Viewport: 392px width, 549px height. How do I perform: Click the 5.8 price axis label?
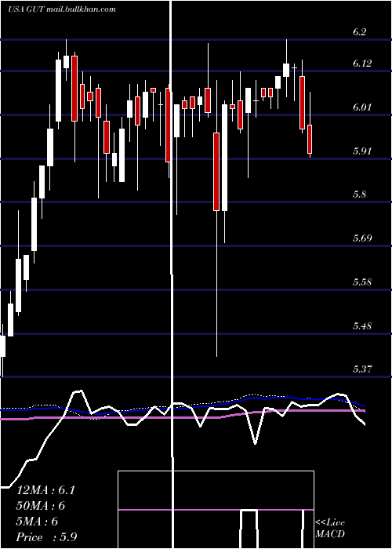click(x=359, y=195)
